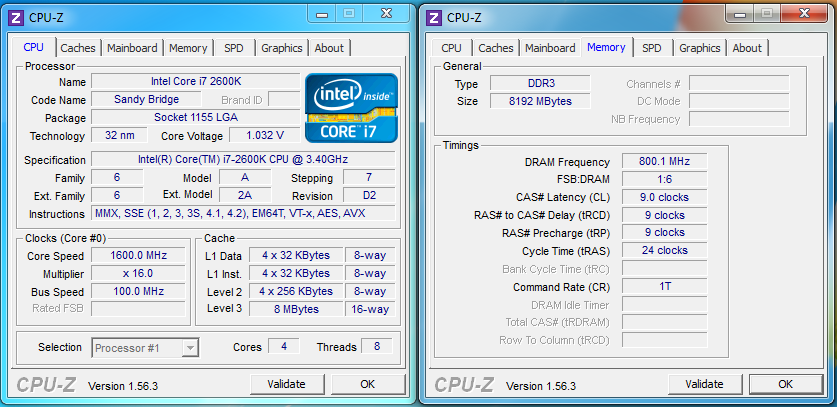Switch to CPU tab in right window
Image resolution: width=837 pixels, height=407 pixels.
451,48
